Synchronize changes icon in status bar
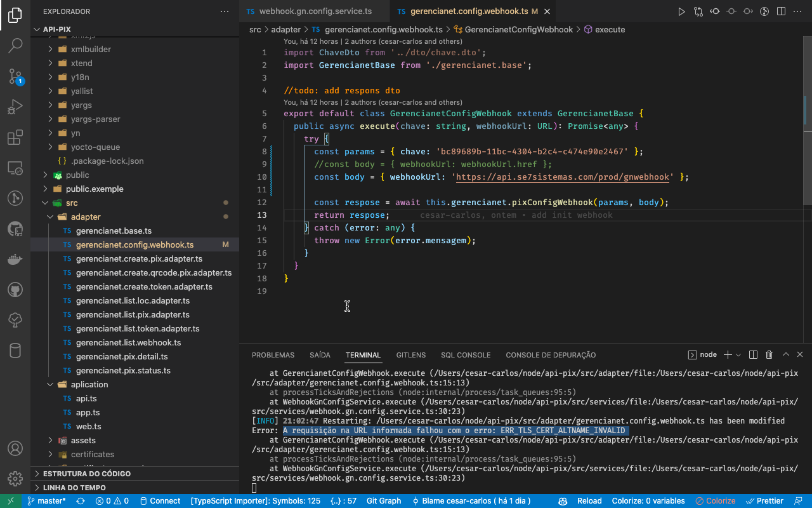The width and height of the screenshot is (812, 508). (81, 501)
